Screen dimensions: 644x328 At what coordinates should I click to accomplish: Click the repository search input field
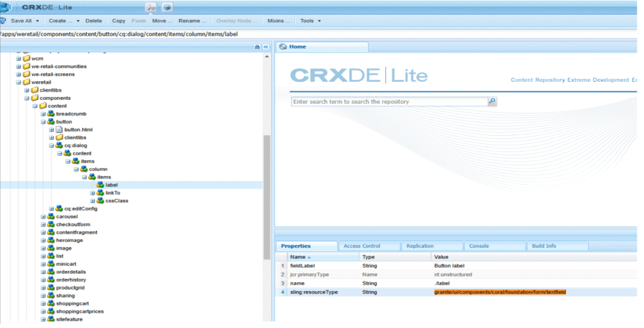click(x=389, y=101)
